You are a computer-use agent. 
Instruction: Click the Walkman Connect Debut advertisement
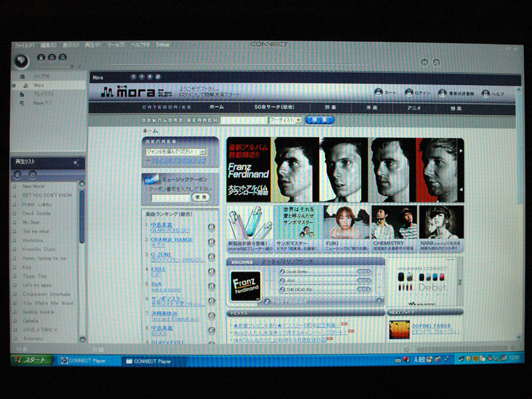pyautogui.click(x=425, y=282)
